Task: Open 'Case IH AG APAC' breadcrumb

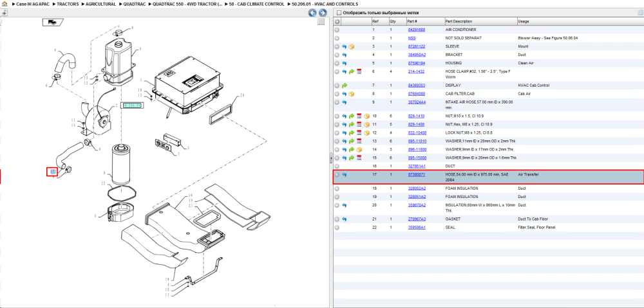Action: coord(32,4)
